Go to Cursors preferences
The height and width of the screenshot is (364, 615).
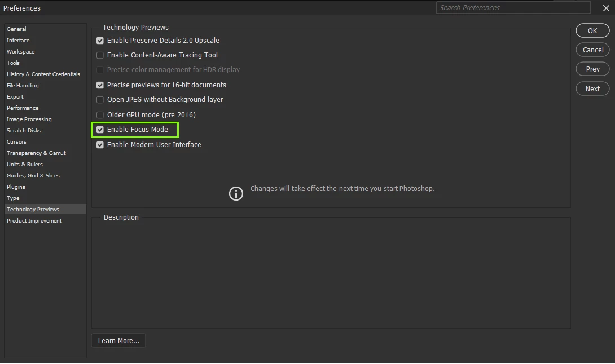pyautogui.click(x=16, y=142)
